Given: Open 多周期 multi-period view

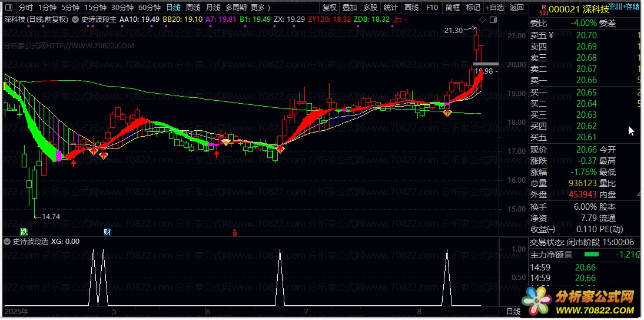Looking at the screenshot, I should pos(235,7).
